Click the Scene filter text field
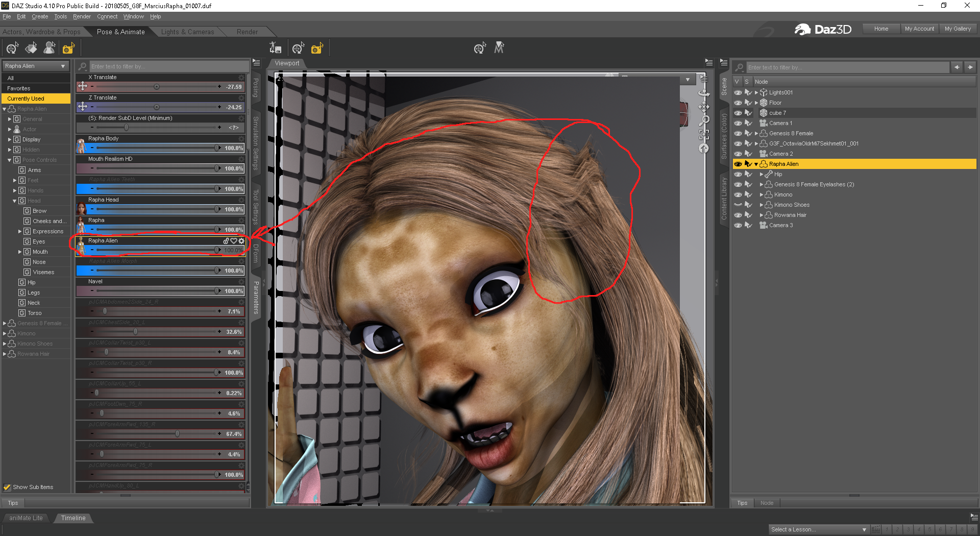 point(847,67)
